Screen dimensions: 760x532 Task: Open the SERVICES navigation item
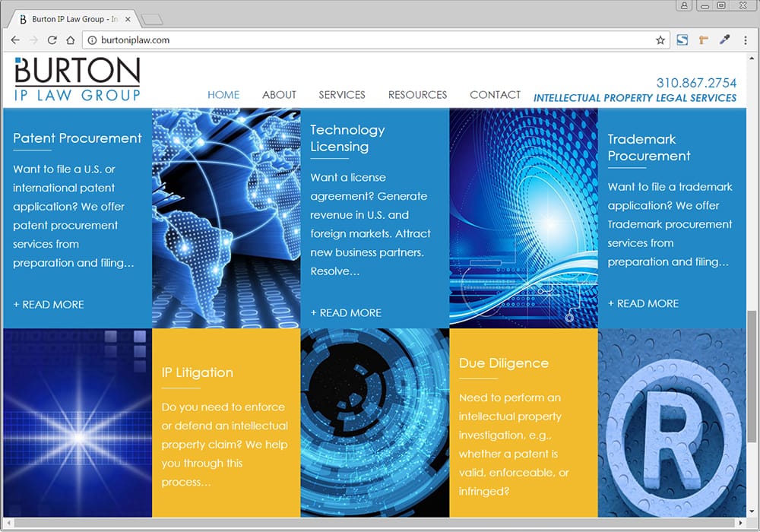[x=342, y=95]
